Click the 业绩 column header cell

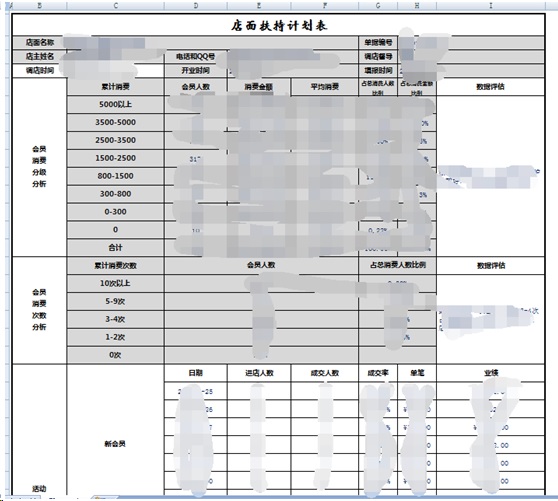point(491,373)
